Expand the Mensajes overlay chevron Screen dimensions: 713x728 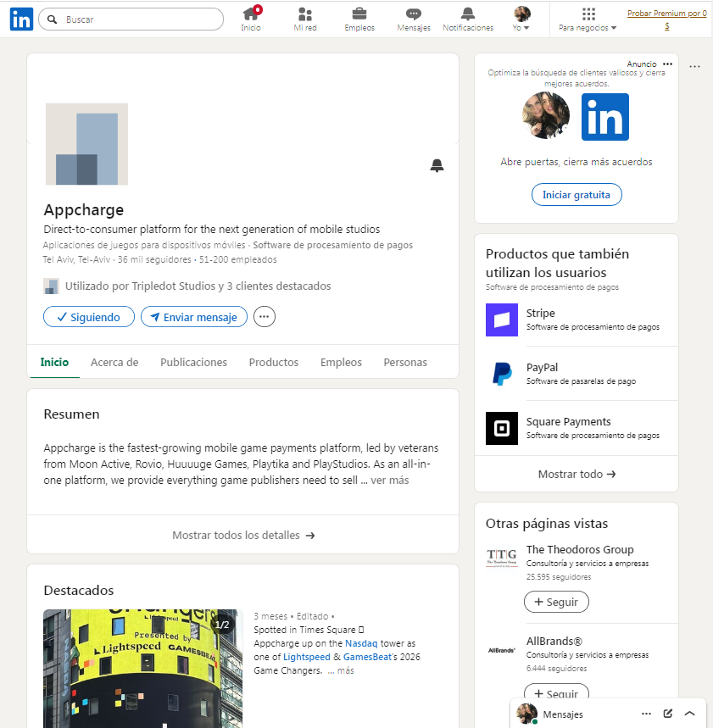click(x=690, y=714)
